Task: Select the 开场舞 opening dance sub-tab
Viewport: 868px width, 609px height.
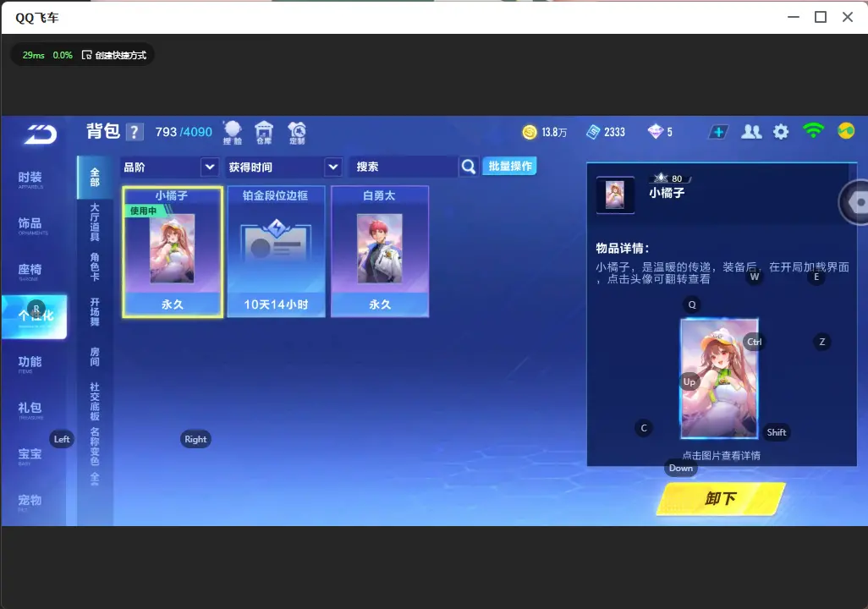Action: (x=95, y=312)
